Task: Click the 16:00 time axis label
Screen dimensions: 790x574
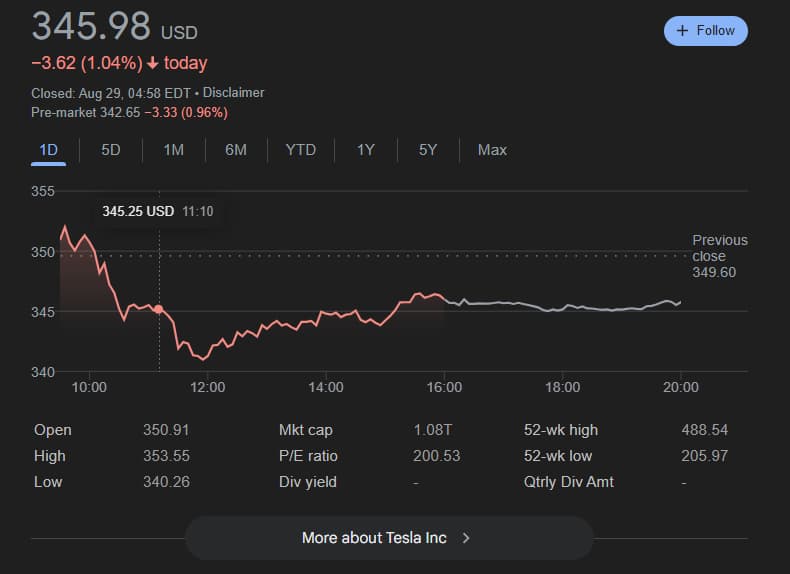Action: click(444, 387)
